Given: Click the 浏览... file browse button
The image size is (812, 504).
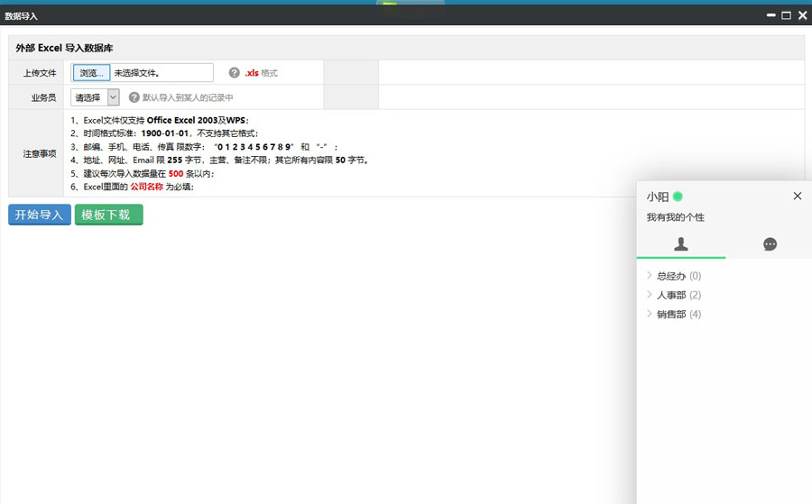Looking at the screenshot, I should coord(91,73).
